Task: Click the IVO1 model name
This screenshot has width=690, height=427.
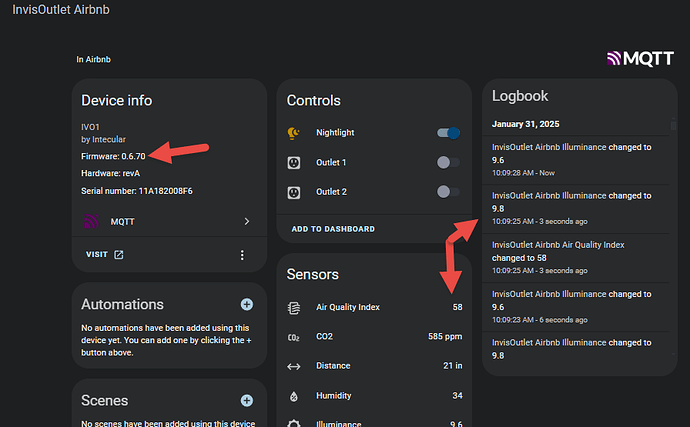Action: [90, 127]
